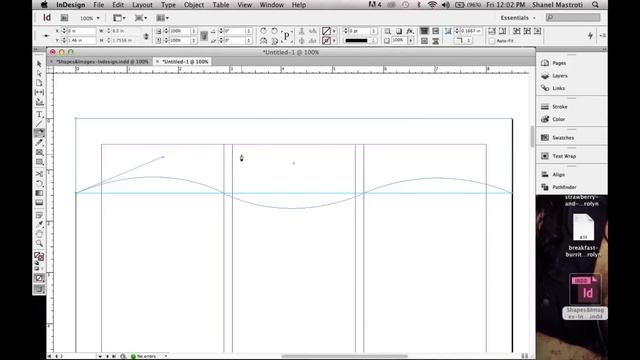Viewport: 640px width, 360px height.
Task: Click the search field in application bar
Action: click(573, 18)
